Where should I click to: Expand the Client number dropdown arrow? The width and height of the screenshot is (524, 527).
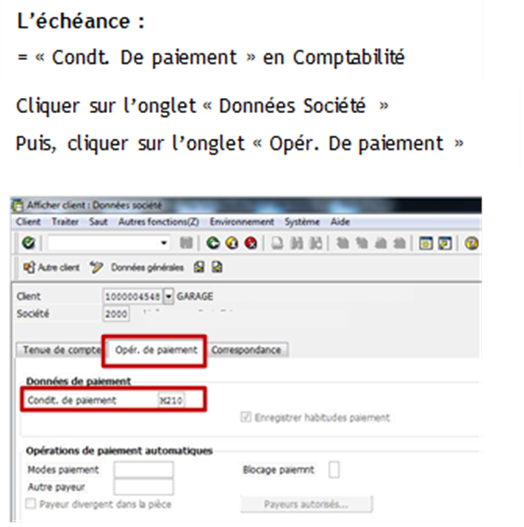tap(168, 296)
